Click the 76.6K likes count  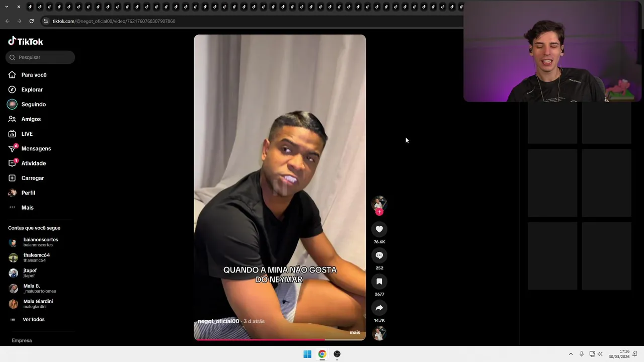click(379, 242)
